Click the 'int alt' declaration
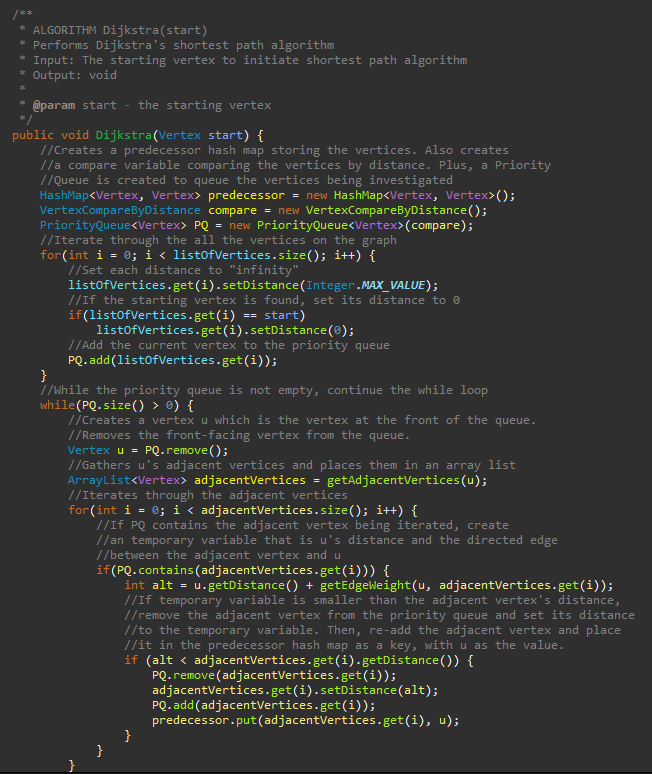The width and height of the screenshot is (652, 774). pos(149,585)
